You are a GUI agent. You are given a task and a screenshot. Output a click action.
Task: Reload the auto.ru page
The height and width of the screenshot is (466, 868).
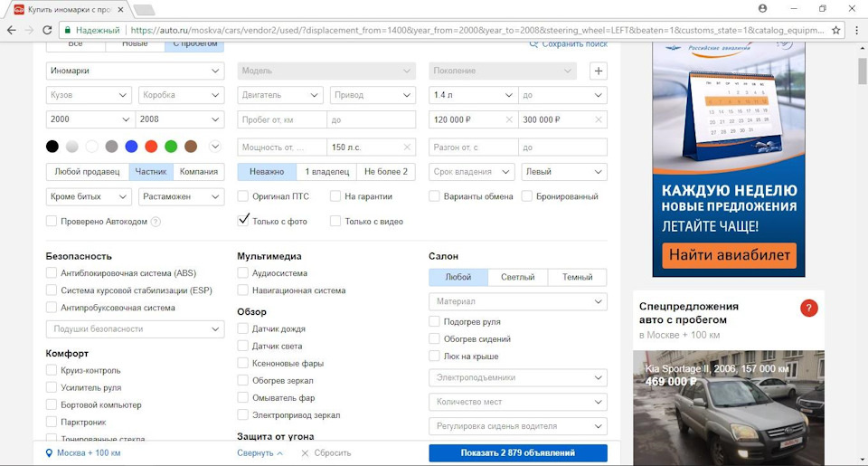[x=47, y=31]
